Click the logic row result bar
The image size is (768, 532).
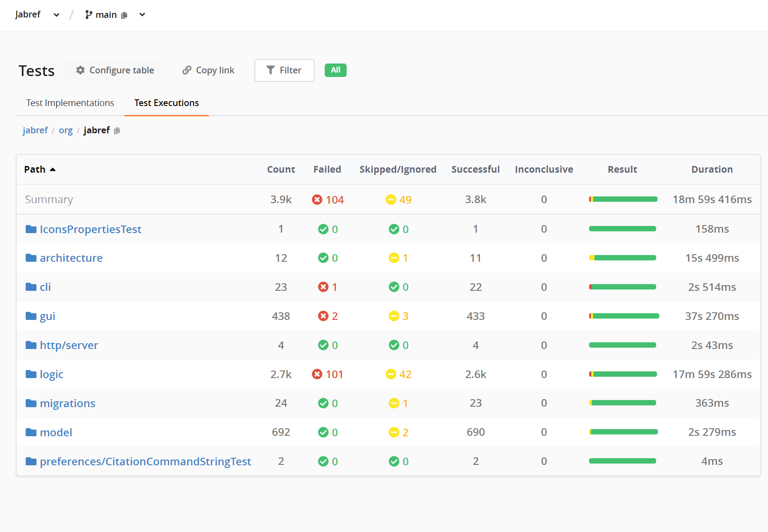[x=623, y=374]
